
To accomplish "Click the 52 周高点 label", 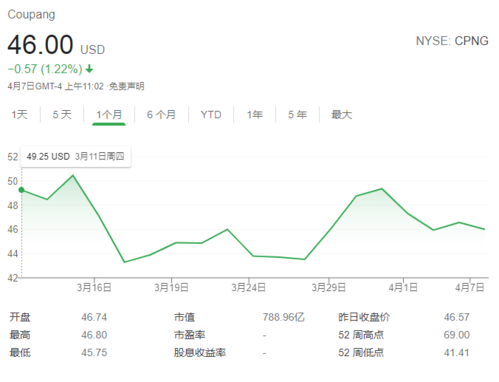I will (361, 335).
